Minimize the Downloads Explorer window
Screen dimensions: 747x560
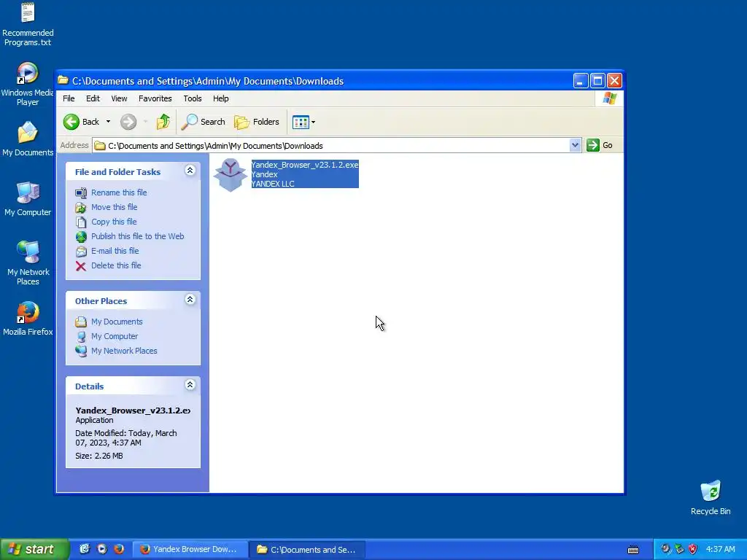pyautogui.click(x=580, y=81)
